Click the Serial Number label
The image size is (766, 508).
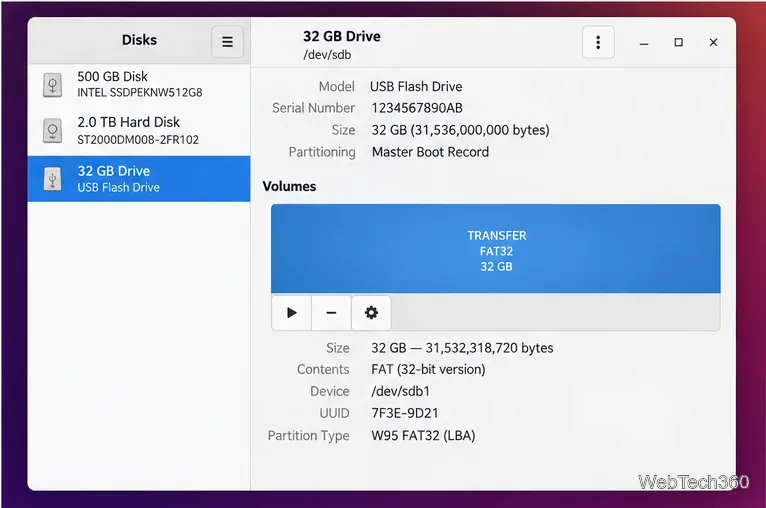(x=314, y=108)
